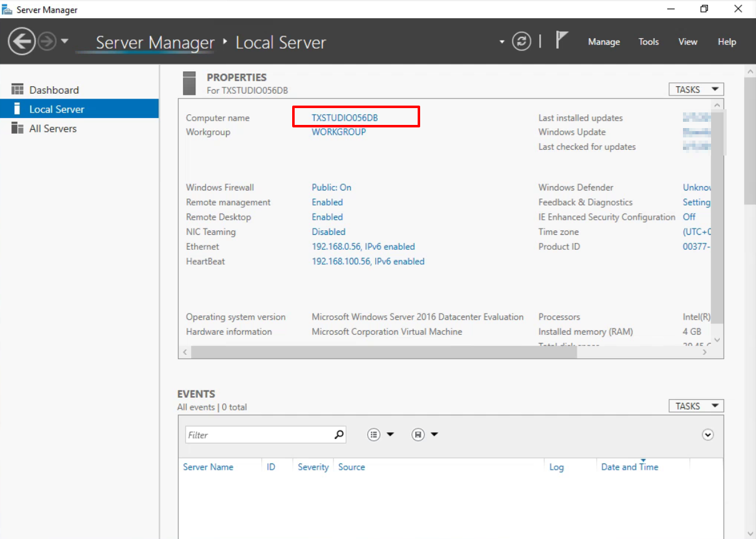The width and height of the screenshot is (756, 539).
Task: Click Ethernet 192.168.0.56 link
Action: (x=363, y=247)
